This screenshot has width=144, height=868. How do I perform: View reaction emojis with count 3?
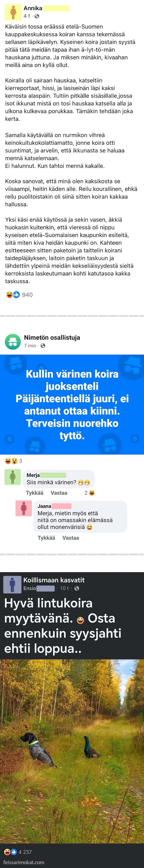tap(13, 461)
